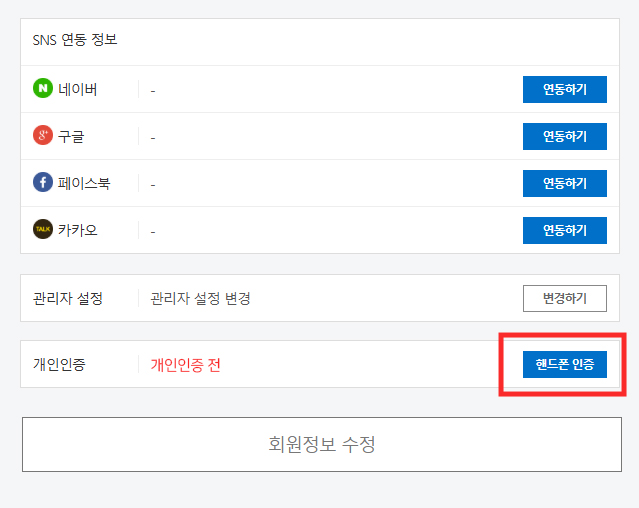
Task: Submit with the large 회원정보 수정 button
Action: click(x=321, y=444)
